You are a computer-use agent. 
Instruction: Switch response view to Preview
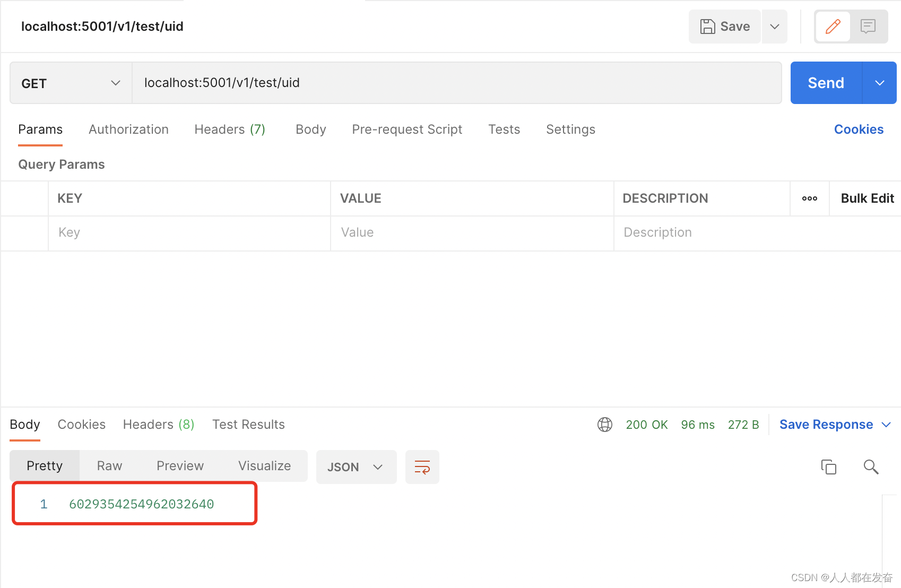180,465
